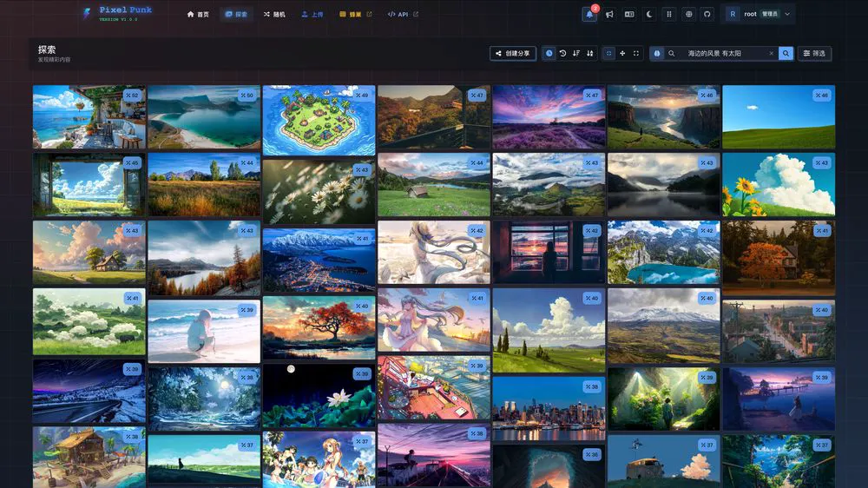Click the megaphone announcements icon

609,14
